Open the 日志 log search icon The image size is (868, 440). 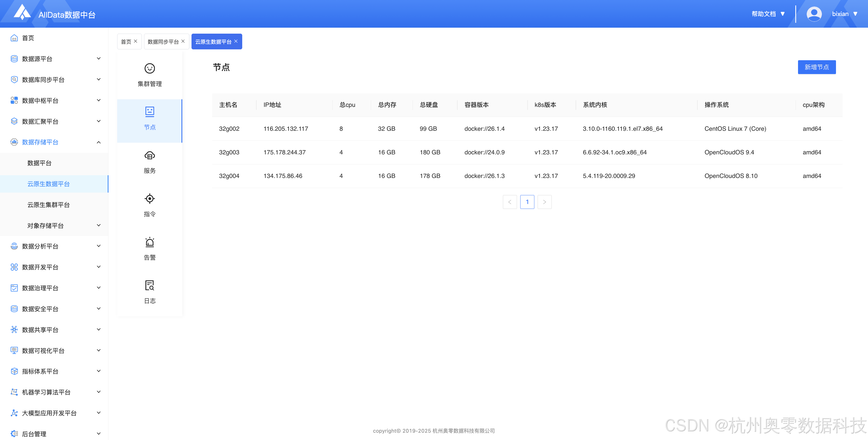pyautogui.click(x=150, y=285)
